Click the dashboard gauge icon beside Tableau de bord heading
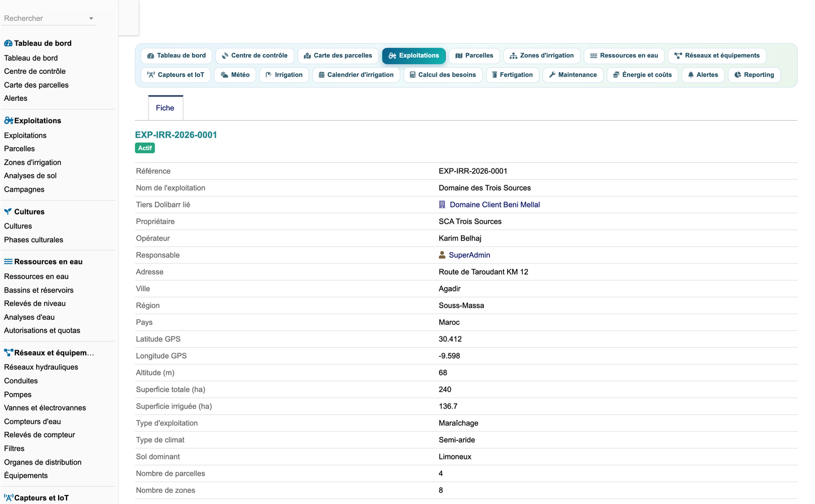This screenshot has width=815, height=504. click(8, 43)
